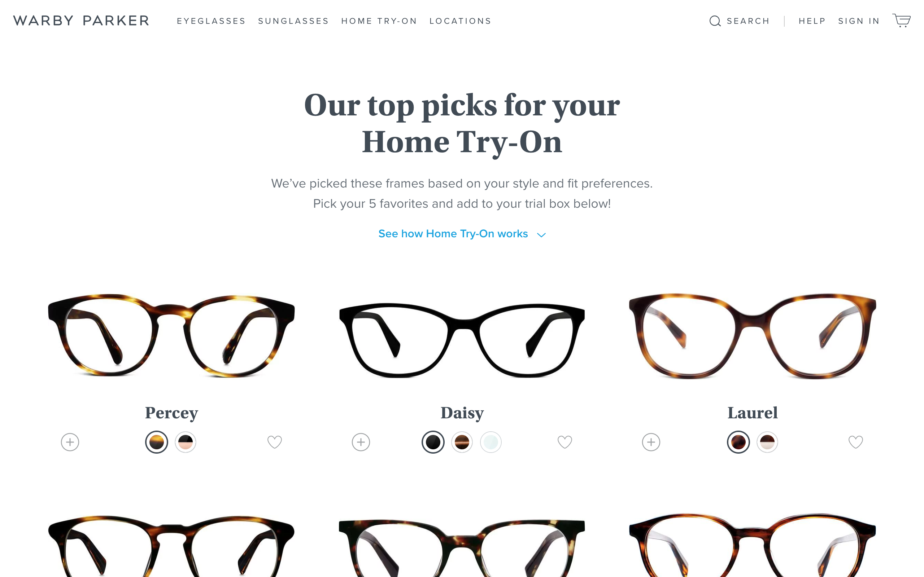Image resolution: width=924 pixels, height=577 pixels.
Task: Click chevron beside Home Try-On works
Action: 541,235
